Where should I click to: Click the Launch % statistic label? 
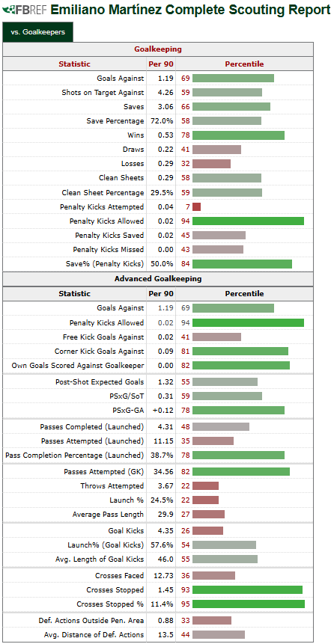click(x=127, y=500)
